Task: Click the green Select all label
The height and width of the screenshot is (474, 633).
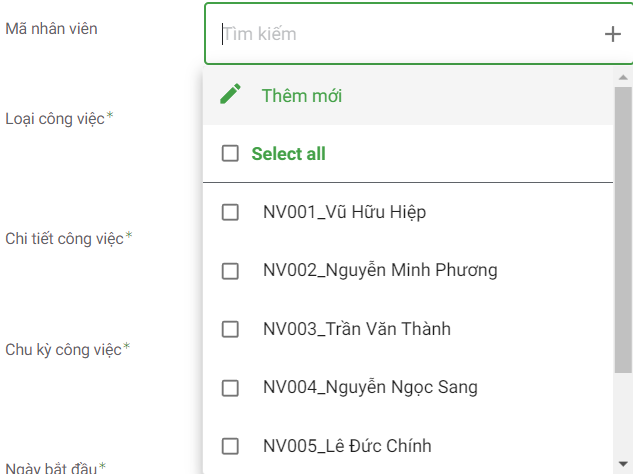Action: tap(288, 154)
